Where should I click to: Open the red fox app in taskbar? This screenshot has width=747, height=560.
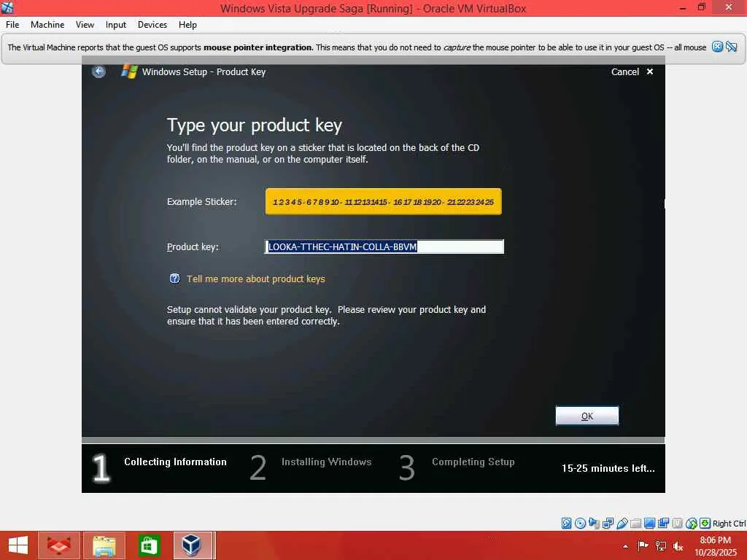click(x=58, y=545)
